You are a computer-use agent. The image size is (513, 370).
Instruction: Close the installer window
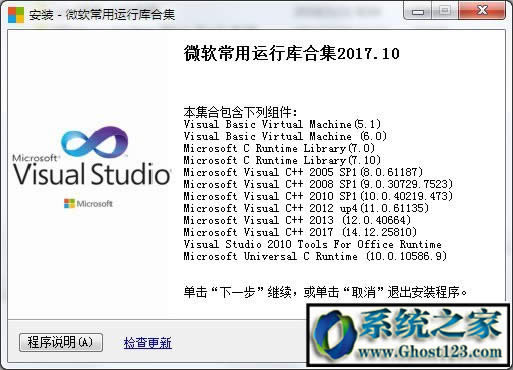point(482,11)
